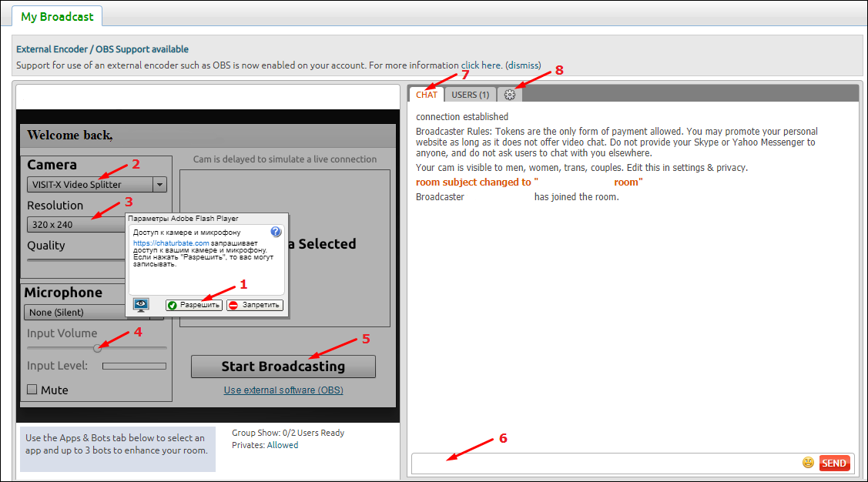Open the Camera dropdown arrow

(x=159, y=185)
